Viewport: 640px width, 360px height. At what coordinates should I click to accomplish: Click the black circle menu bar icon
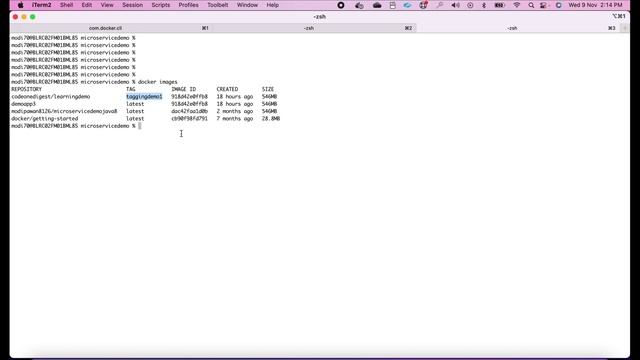coord(341,5)
